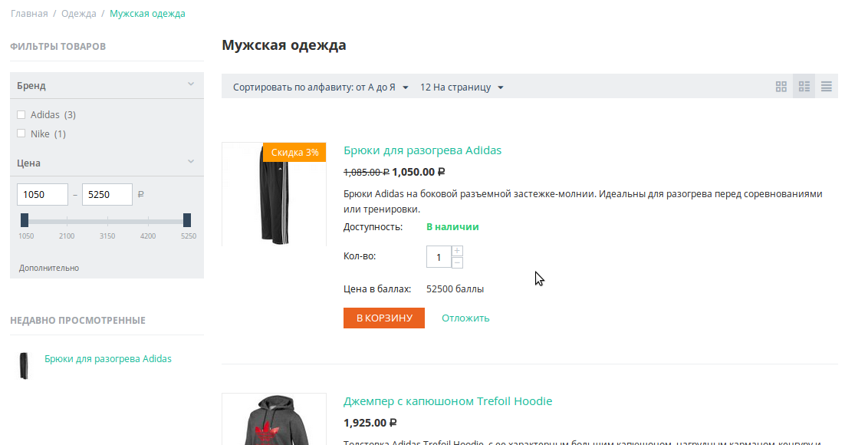Increase quantity with plus stepper
This screenshot has width=868, height=445.
click(458, 251)
